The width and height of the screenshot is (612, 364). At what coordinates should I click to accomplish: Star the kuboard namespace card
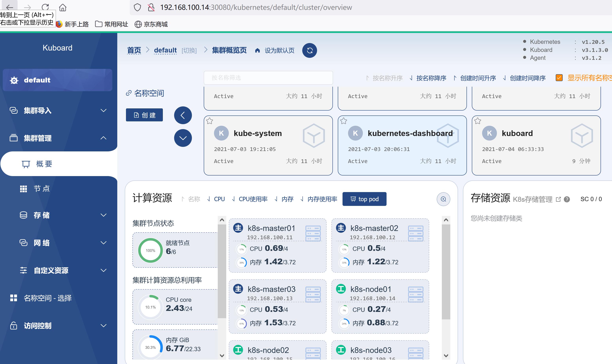pyautogui.click(x=478, y=121)
